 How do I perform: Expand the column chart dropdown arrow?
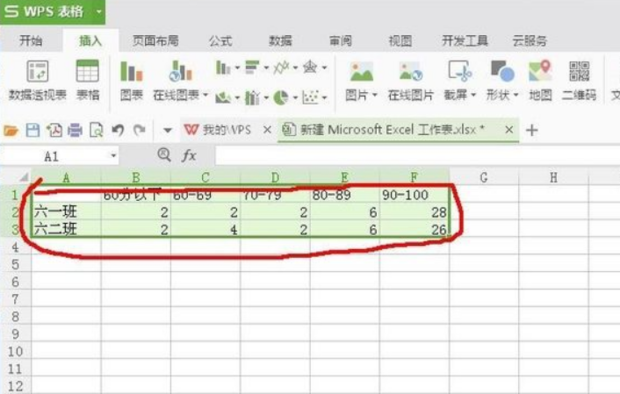pos(237,68)
